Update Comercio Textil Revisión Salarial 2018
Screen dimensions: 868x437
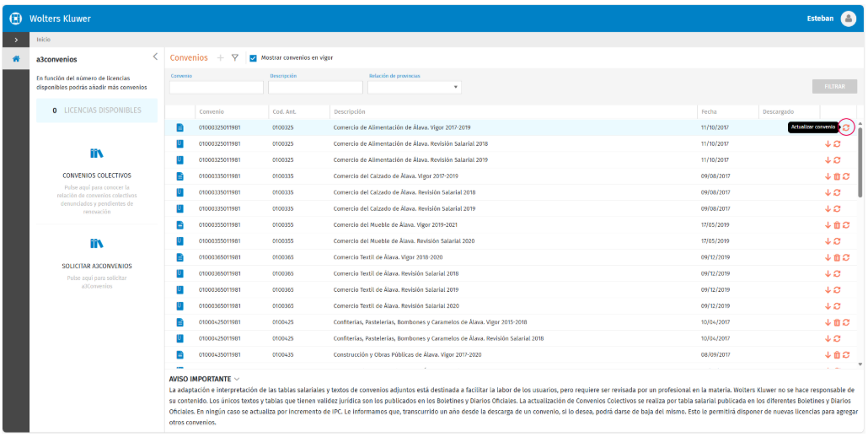tap(837, 273)
